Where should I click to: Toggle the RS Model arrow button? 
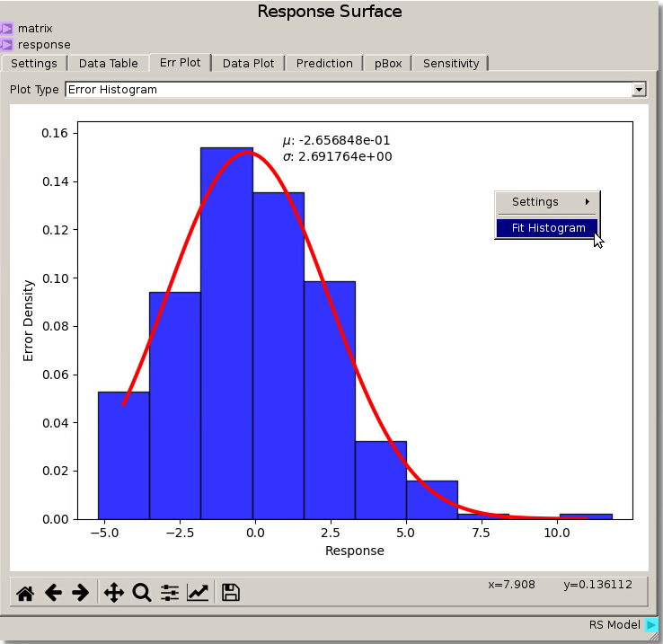coord(651,625)
